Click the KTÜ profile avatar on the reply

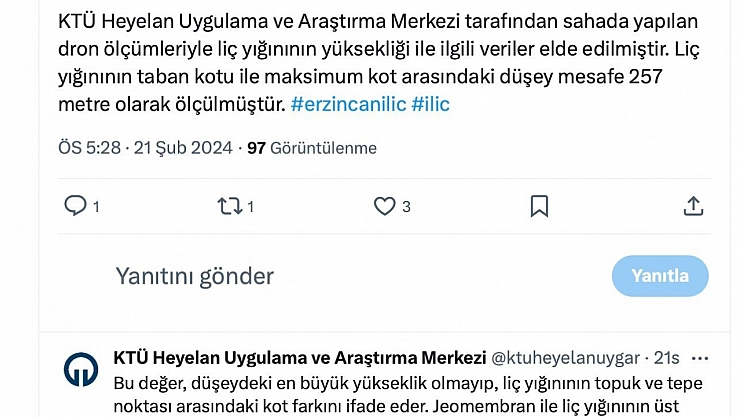[81, 369]
